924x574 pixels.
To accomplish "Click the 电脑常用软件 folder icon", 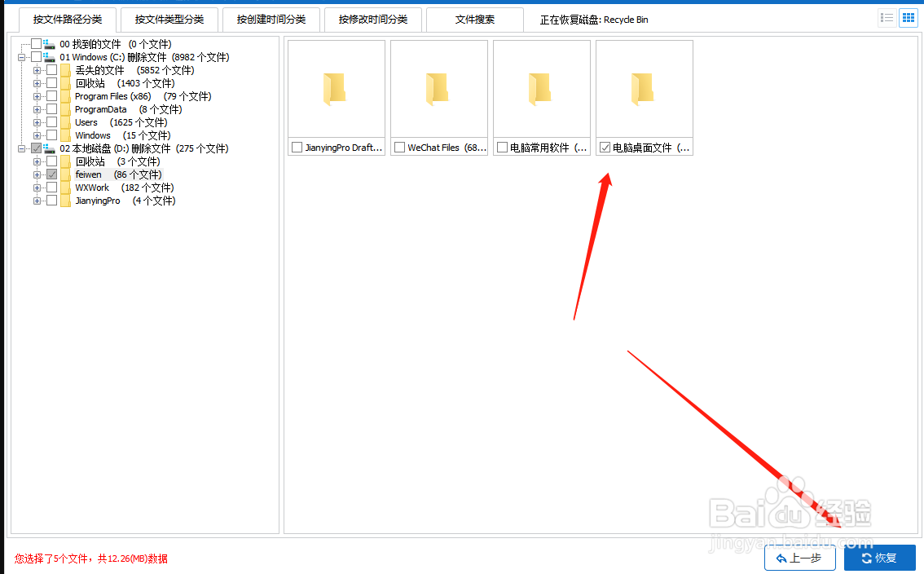I will click(x=541, y=90).
